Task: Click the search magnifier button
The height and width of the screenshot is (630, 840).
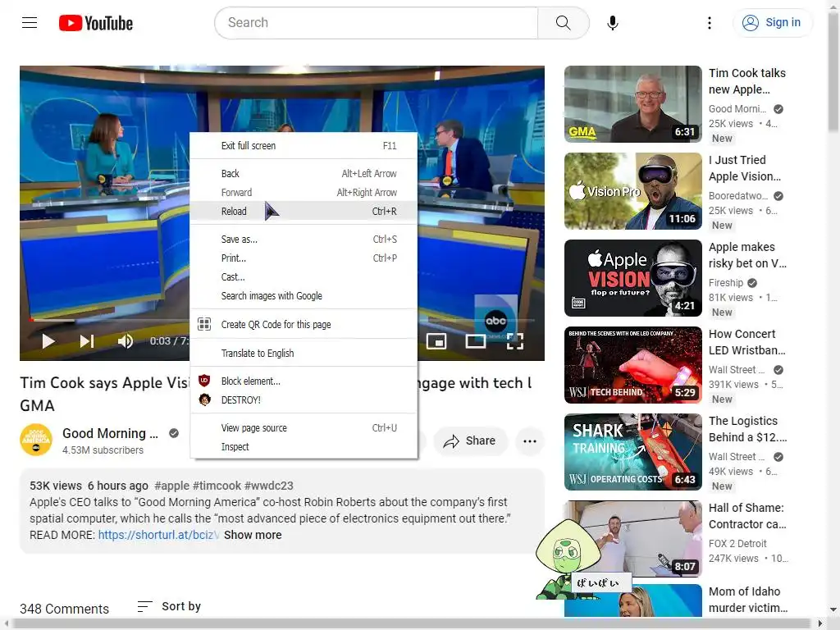Action: (x=563, y=22)
